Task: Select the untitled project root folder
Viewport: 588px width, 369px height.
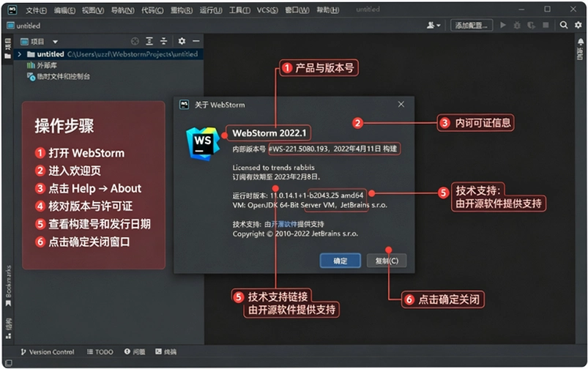Action: point(109,54)
